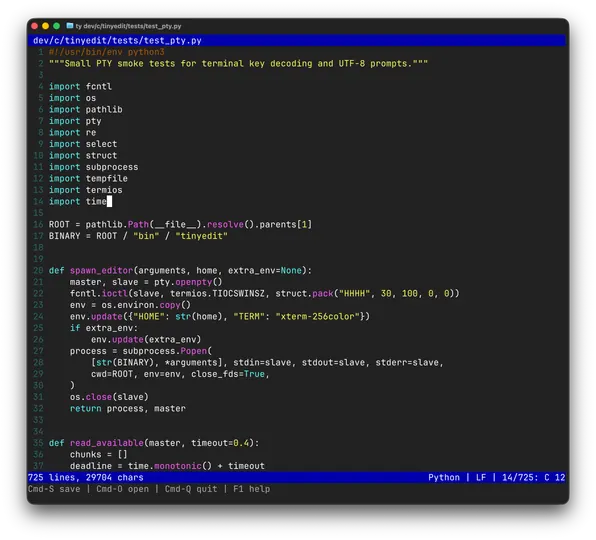Click the 'Python' language indicator in status bar
Viewport: 596px width, 540px height.
click(444, 478)
